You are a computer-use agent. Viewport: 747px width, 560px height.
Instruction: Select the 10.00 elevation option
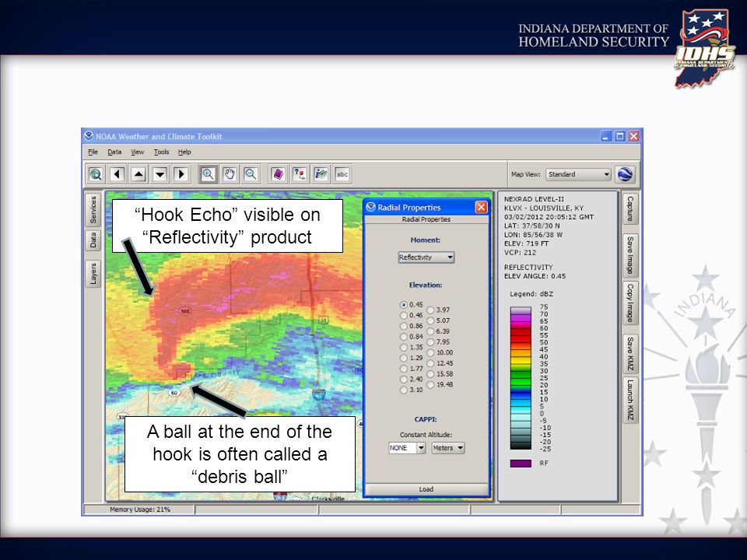tap(430, 353)
